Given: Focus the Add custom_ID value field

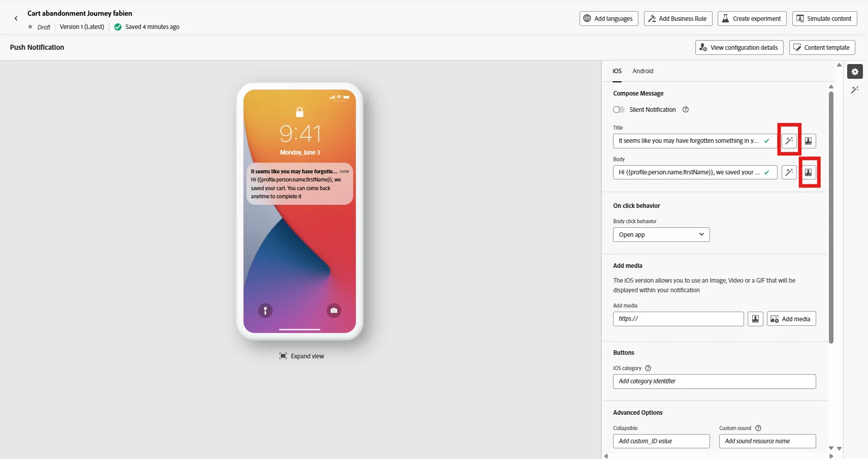Looking at the screenshot, I should (661, 441).
